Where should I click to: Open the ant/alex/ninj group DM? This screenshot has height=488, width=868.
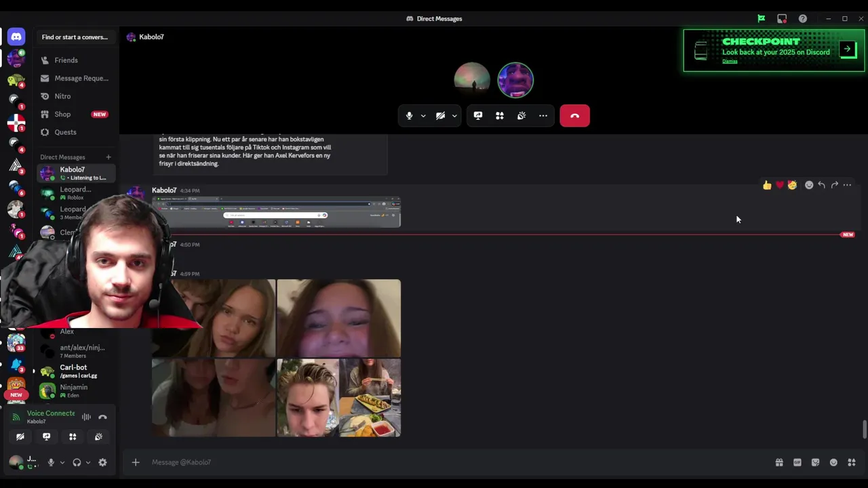[x=76, y=351]
